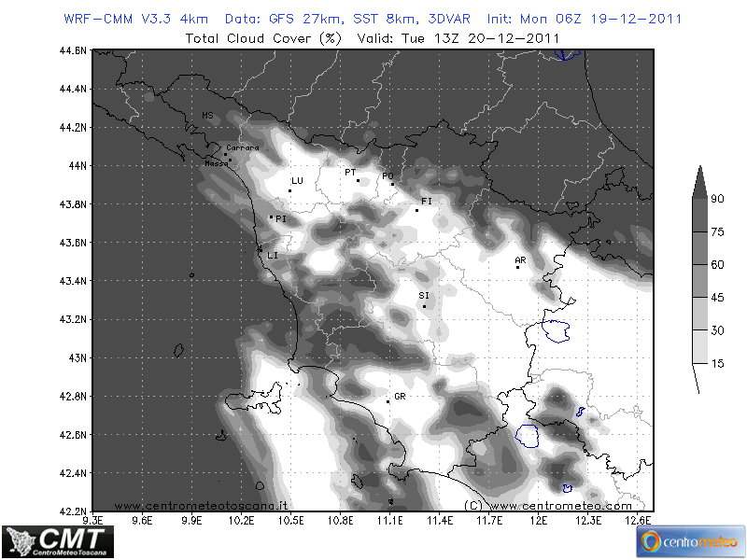Select the SI (Siena) city marker
Screen dimensions: 747x560
pos(424,305)
